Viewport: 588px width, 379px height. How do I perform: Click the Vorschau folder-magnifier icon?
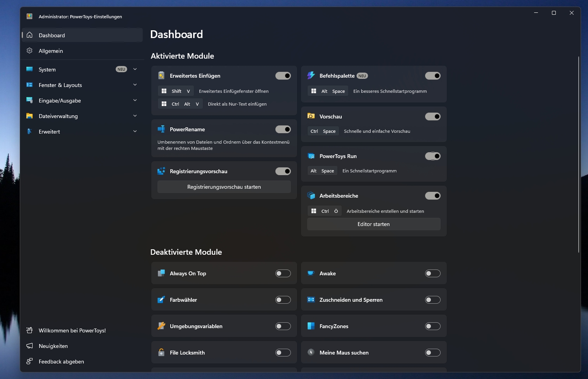click(311, 116)
